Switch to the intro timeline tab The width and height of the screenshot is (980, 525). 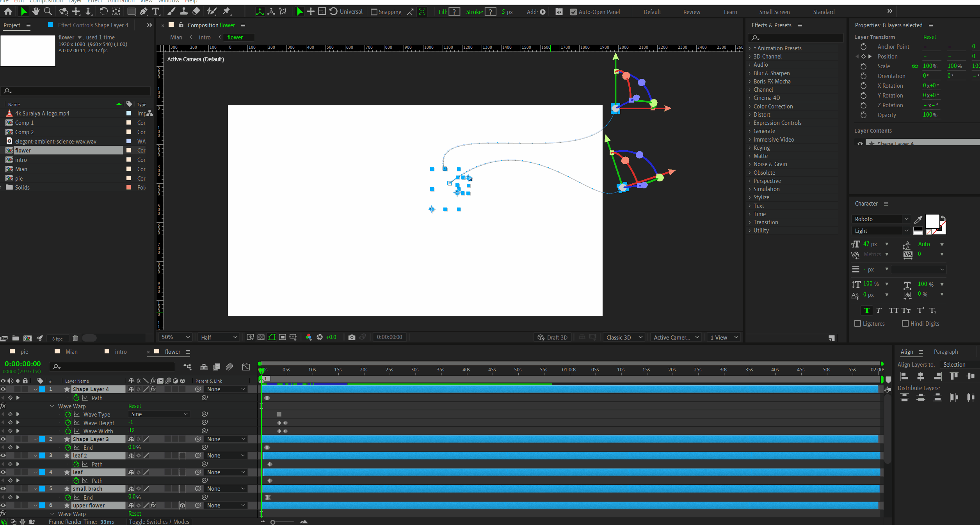pos(121,352)
